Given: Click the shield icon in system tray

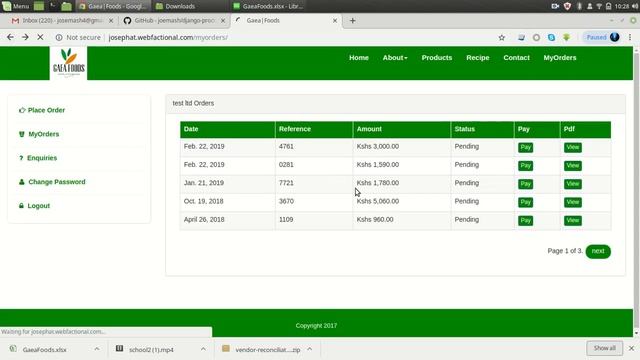Looking at the screenshot, I should coord(567,6).
